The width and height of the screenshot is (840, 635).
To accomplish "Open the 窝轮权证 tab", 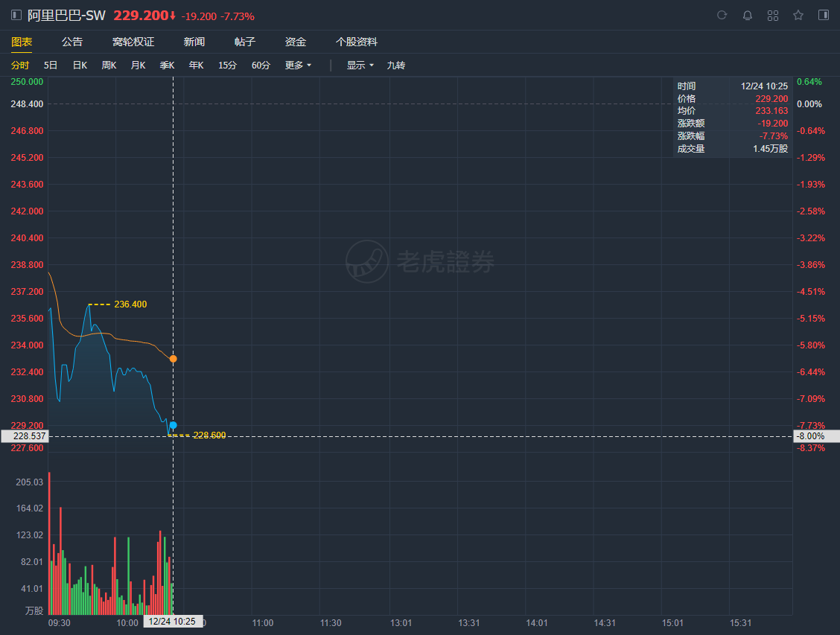I will pyautogui.click(x=133, y=42).
